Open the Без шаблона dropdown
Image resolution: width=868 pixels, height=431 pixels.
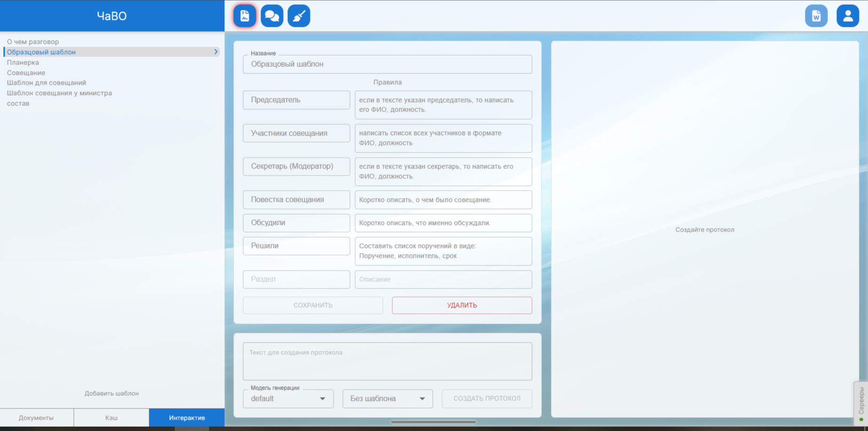point(387,399)
